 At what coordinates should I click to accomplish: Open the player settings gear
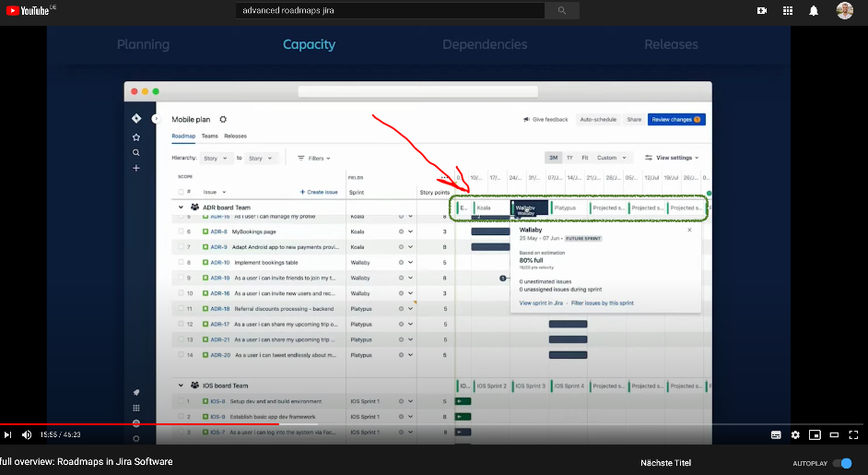(x=795, y=435)
